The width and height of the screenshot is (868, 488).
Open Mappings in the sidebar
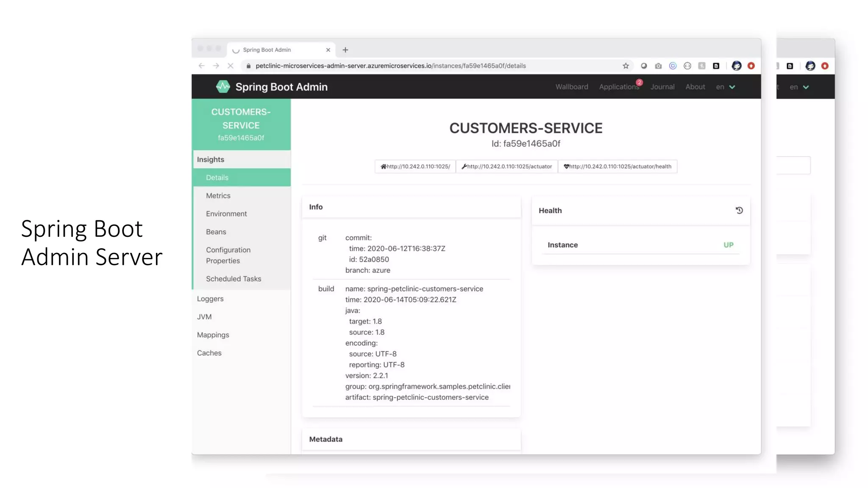(242, 335)
